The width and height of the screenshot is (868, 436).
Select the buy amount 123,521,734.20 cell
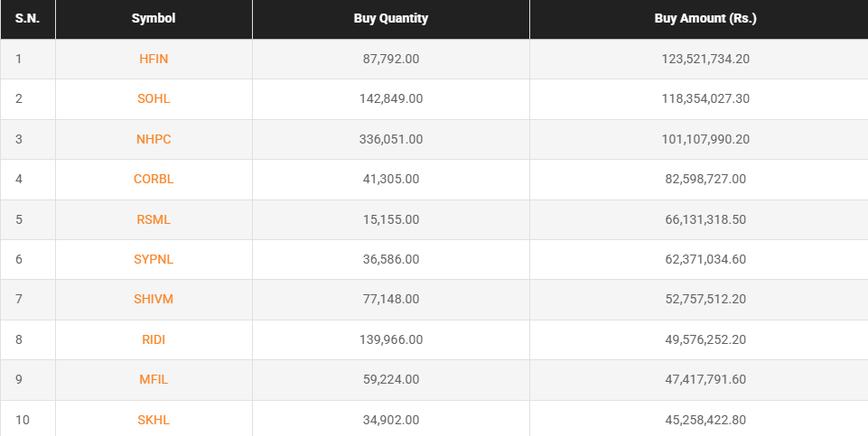pyautogui.click(x=705, y=59)
